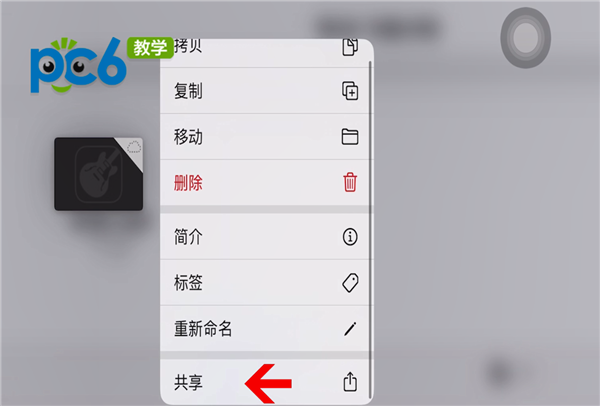
Task: Choose the red 删除 option
Action: tap(266, 183)
